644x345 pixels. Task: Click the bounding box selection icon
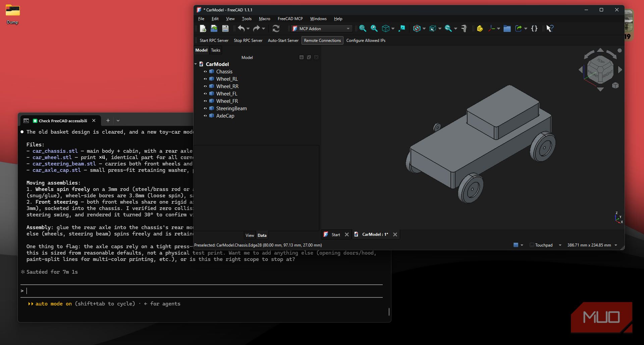click(x=433, y=29)
